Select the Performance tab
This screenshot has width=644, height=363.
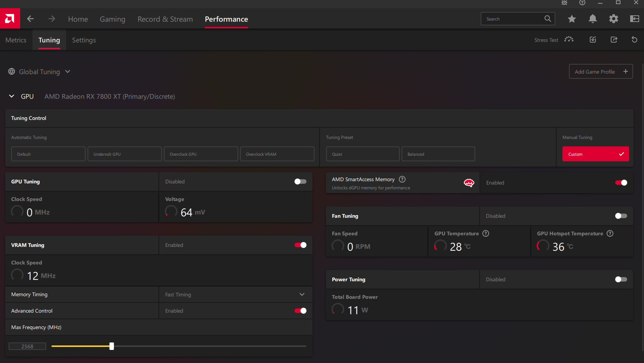click(227, 19)
